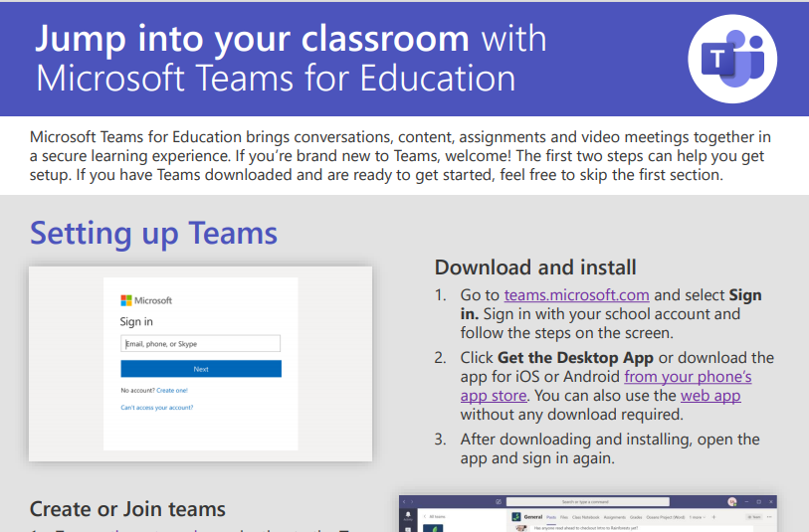Viewport: 809px width, 532px height.
Task: Select the Class Notebook tab in Teams screenshot
Action: click(x=585, y=517)
